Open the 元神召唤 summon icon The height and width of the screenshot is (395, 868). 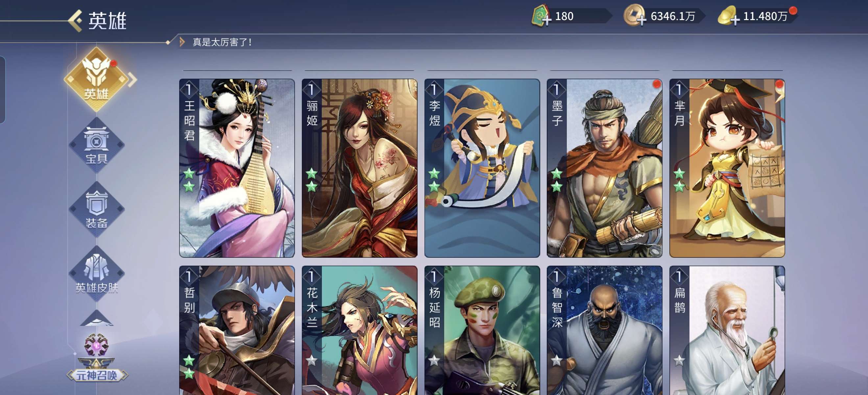tap(97, 358)
